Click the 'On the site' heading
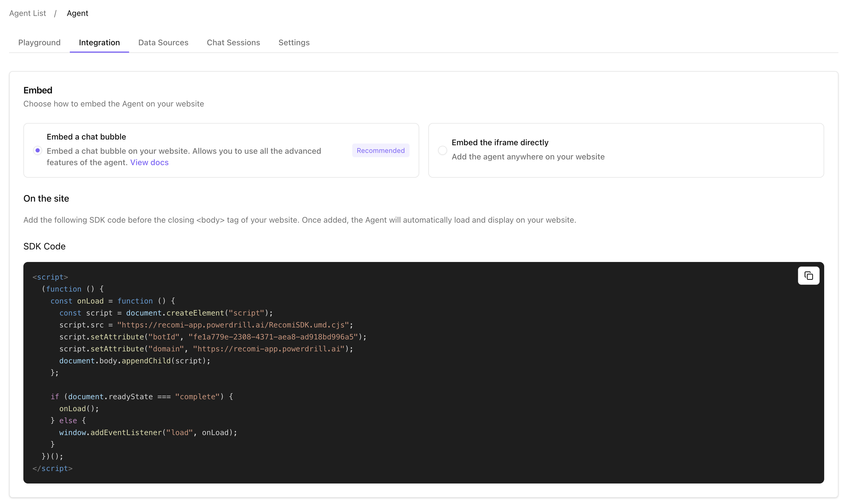Image resolution: width=843 pixels, height=504 pixels. pos(46,198)
